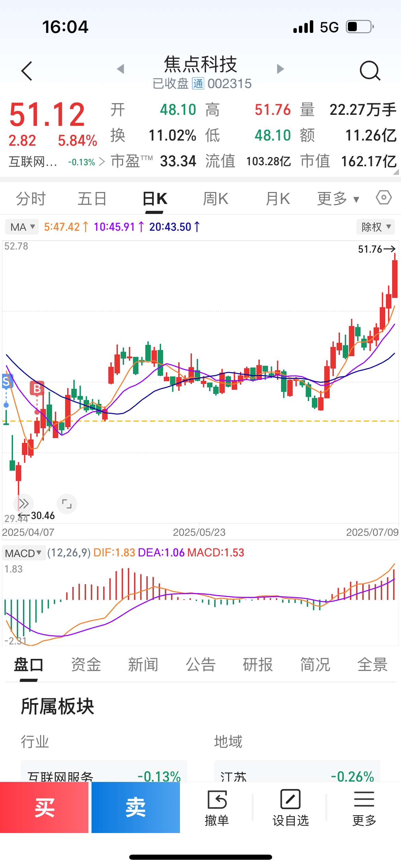Image resolution: width=401 pixels, height=868 pixels.
Task: Open 江苏 region sector card
Action: pos(297,771)
